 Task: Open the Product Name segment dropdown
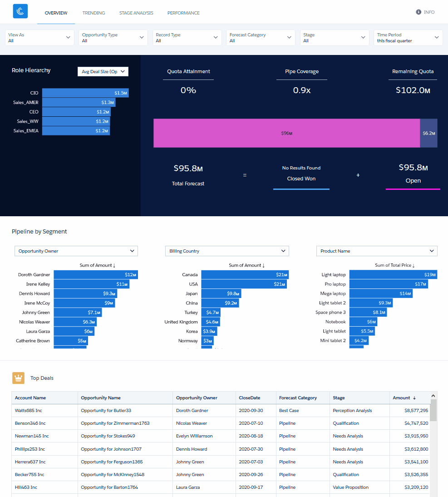[377, 251]
